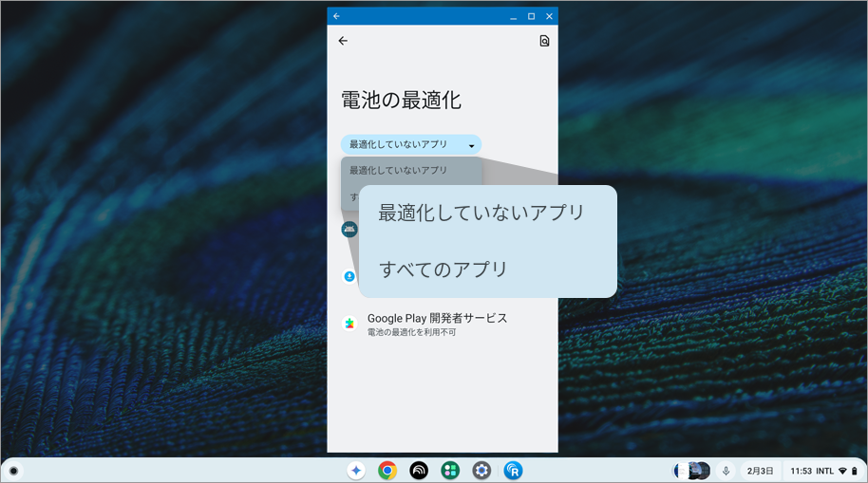This screenshot has height=483, width=868.
Task: Open the recent screenshots thumbnails in the shelf
Action: (x=691, y=471)
